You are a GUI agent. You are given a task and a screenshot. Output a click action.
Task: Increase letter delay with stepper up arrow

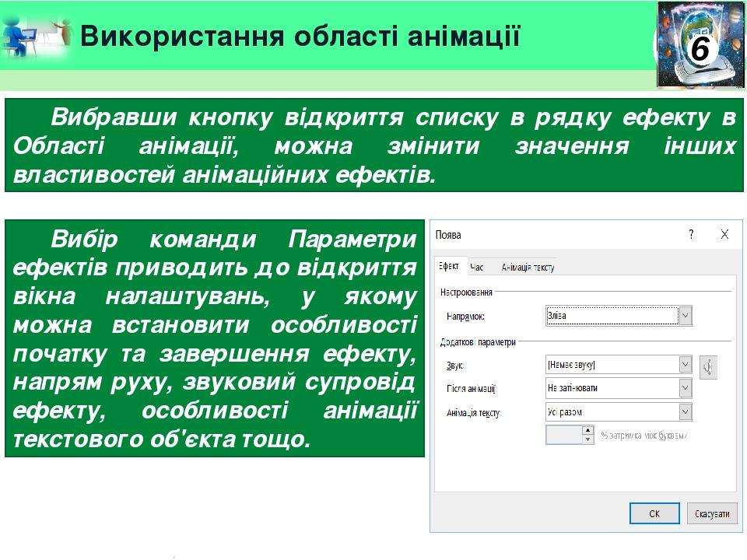tap(588, 430)
